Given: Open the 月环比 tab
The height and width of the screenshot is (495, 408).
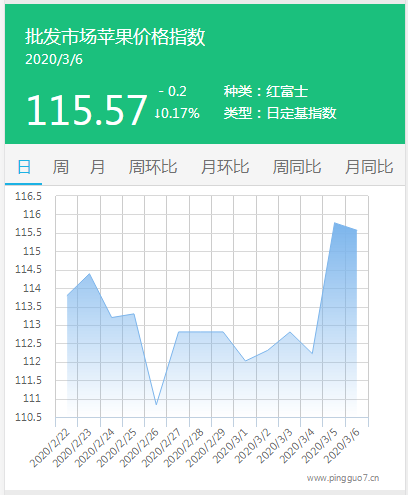Looking at the screenshot, I should click(x=225, y=167).
